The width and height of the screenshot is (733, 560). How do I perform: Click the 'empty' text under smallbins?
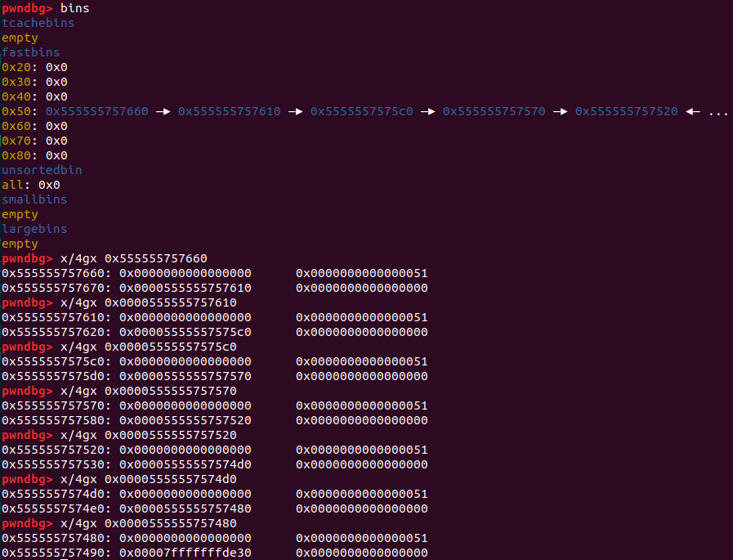(20, 214)
